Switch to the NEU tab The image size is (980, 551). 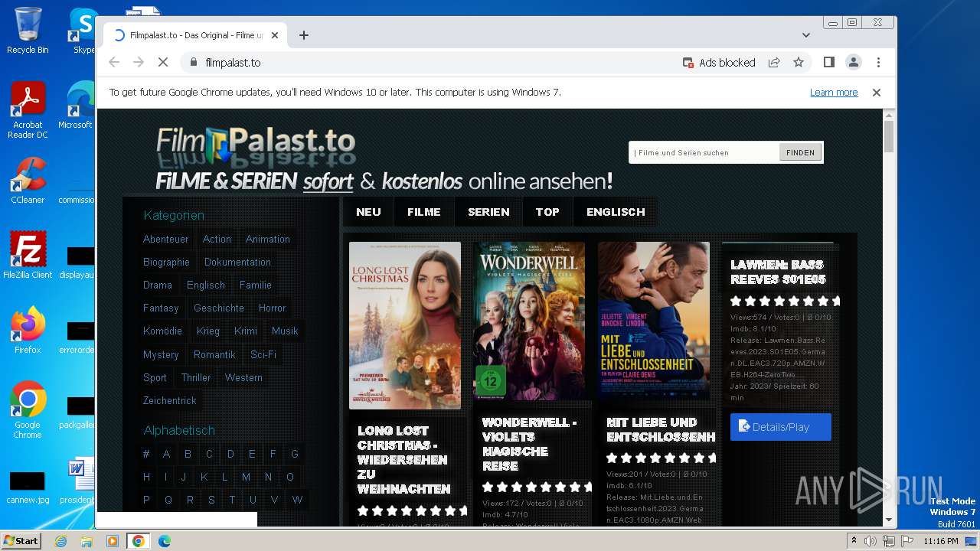(368, 212)
